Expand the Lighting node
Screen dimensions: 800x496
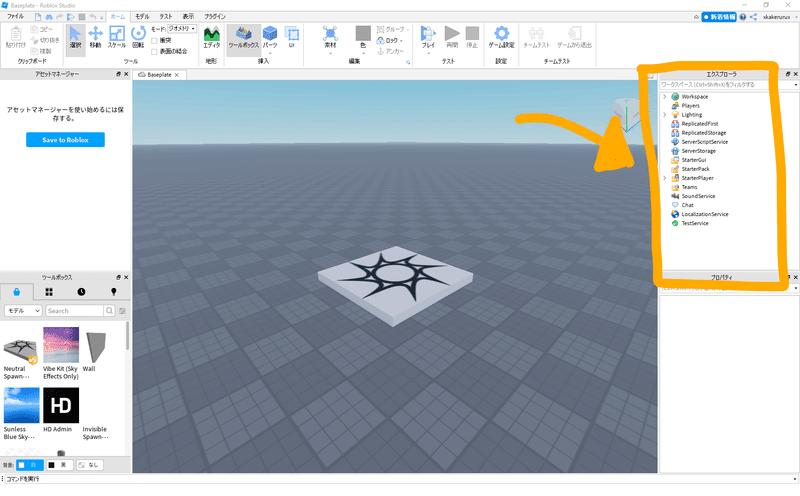coord(664,115)
